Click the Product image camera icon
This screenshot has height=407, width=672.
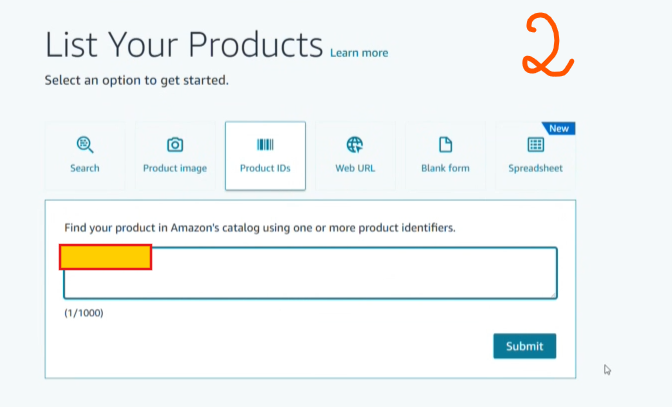[175, 145]
